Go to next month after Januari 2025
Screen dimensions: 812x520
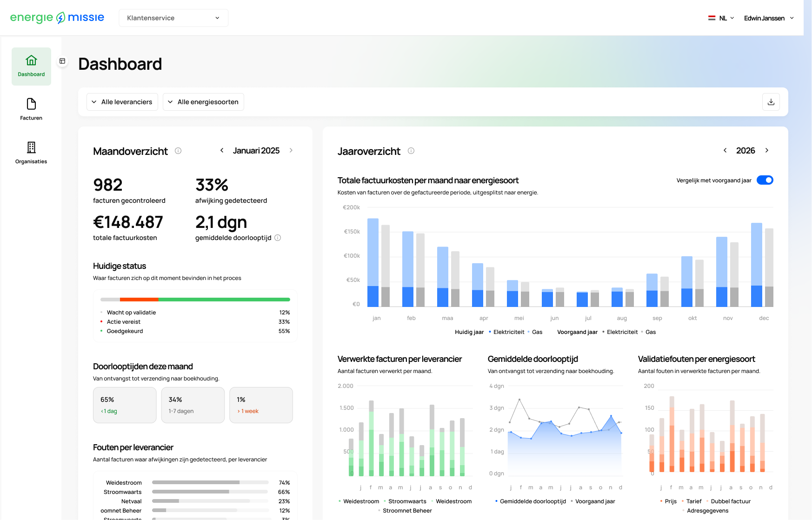[291, 150]
